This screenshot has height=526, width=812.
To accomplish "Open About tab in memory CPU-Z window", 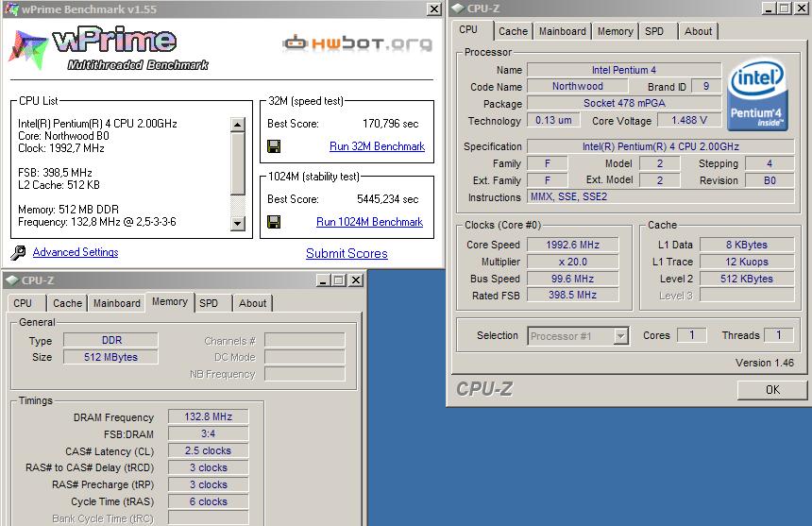I will [x=252, y=303].
